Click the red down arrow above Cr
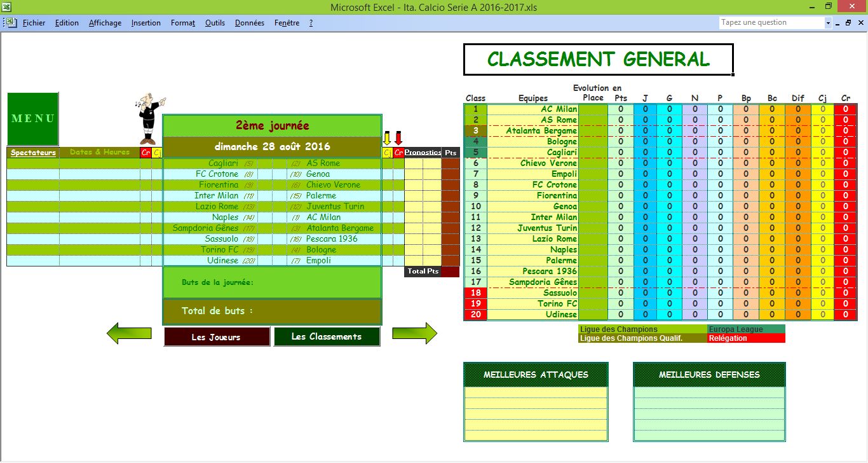Image resolution: width=868 pixels, height=463 pixels. click(398, 139)
